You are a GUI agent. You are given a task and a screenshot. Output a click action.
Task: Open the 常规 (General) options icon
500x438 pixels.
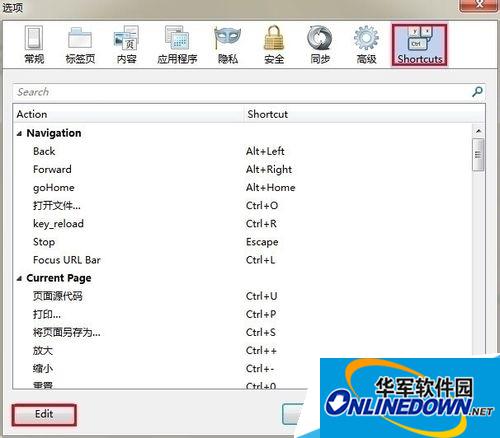click(34, 45)
